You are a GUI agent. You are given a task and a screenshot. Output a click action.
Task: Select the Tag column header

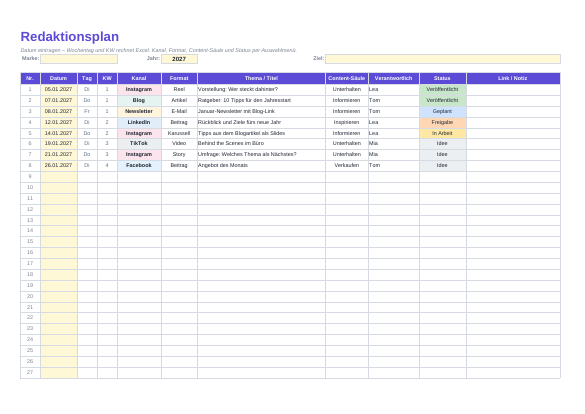[87, 78]
